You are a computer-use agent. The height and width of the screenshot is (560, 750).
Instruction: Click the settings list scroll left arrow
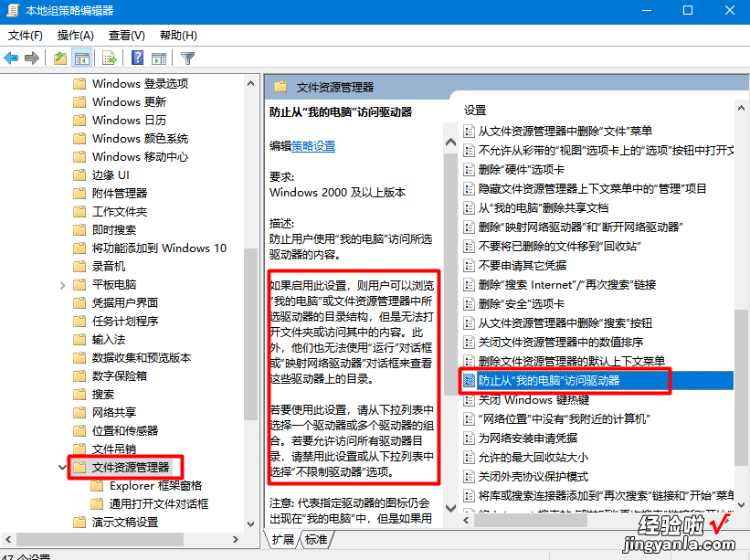(467, 521)
